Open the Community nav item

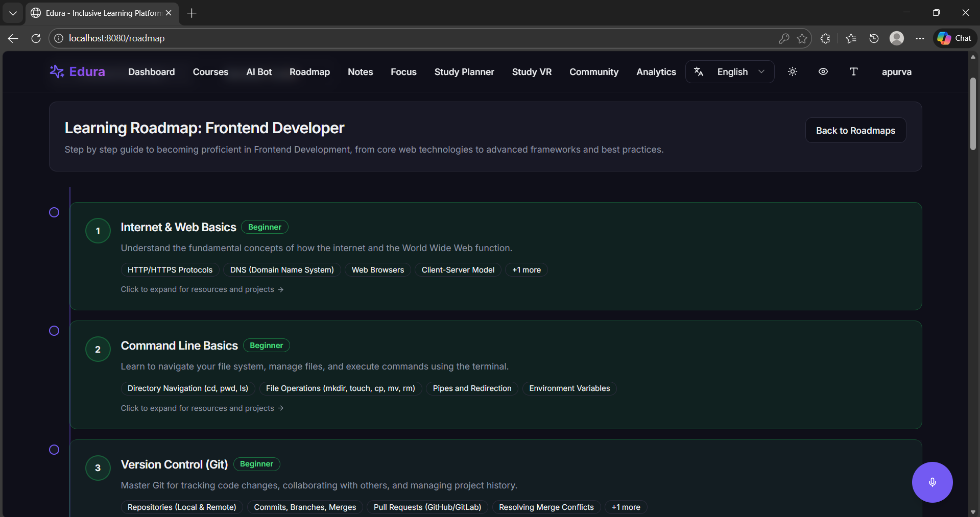pos(594,72)
